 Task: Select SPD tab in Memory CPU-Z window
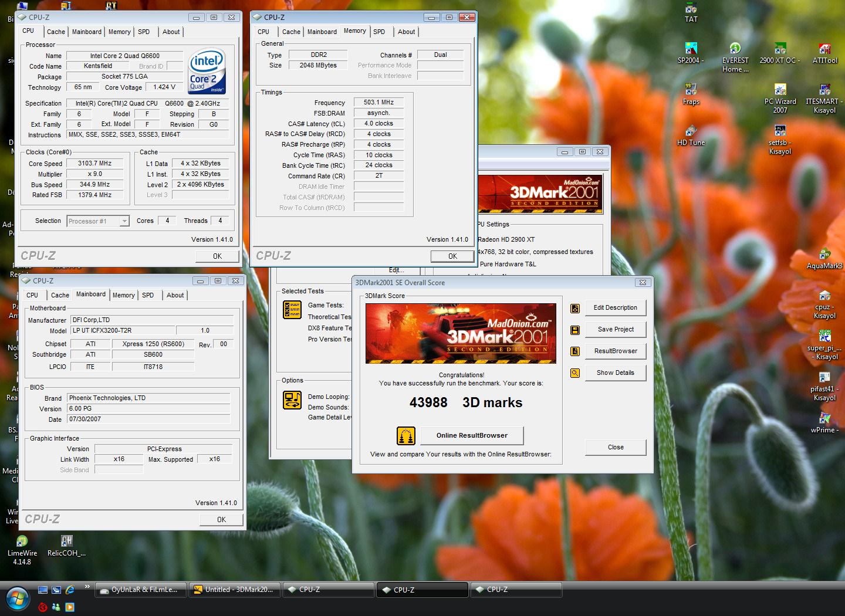379,32
